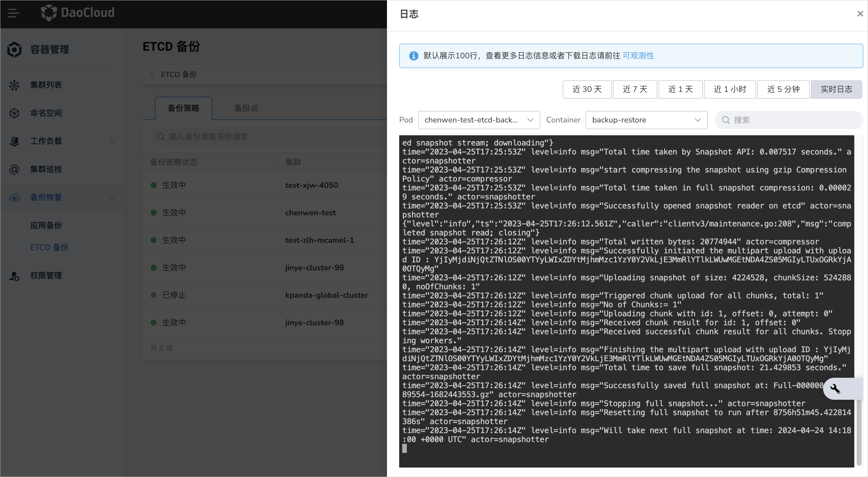
Task: Open 命名空间 in sidebar
Action: pos(46,113)
